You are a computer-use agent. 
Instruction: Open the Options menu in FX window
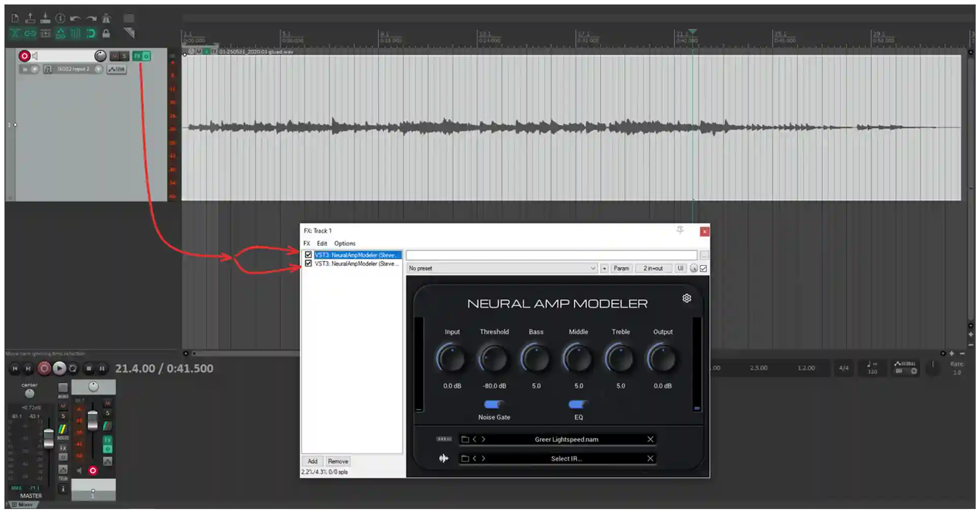(x=344, y=243)
